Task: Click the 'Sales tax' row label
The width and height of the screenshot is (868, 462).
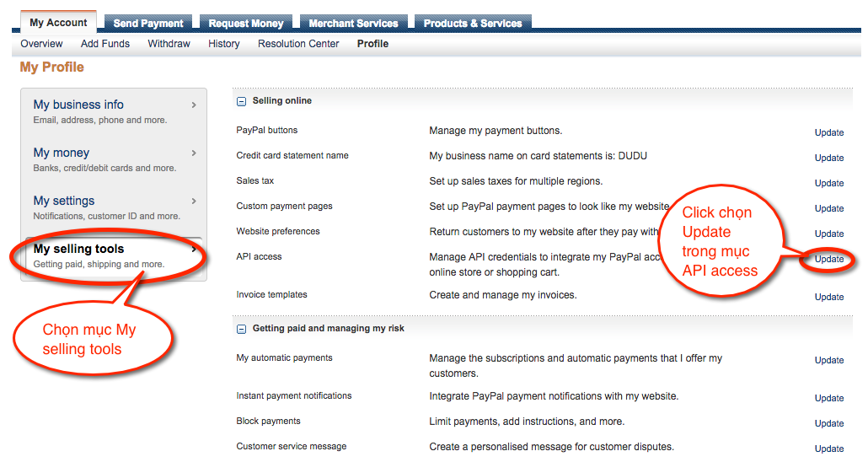Action: click(255, 180)
